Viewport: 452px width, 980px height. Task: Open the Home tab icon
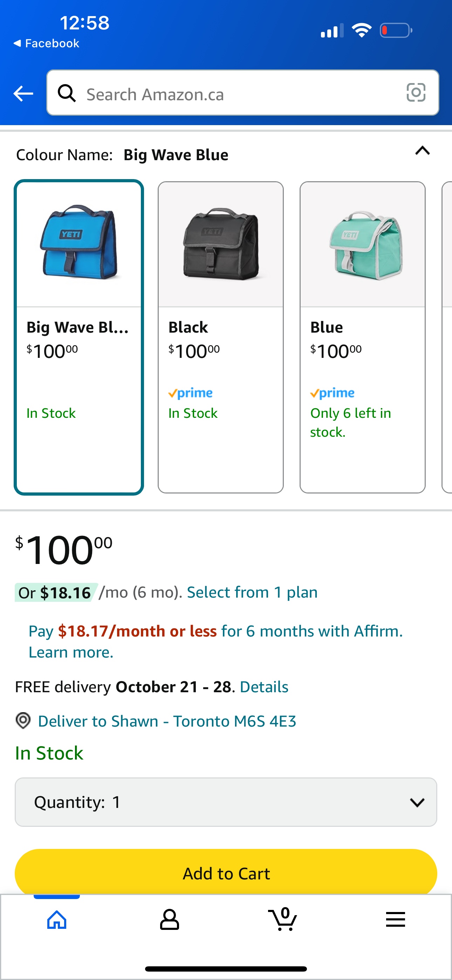click(57, 920)
